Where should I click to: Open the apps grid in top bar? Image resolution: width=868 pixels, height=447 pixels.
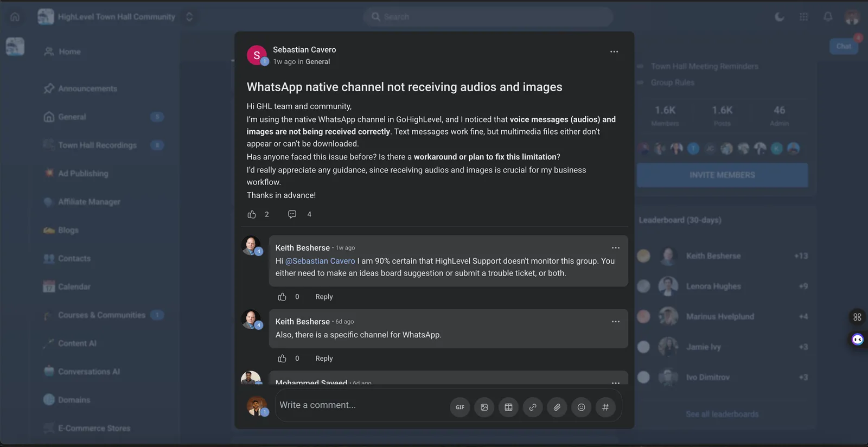click(804, 17)
